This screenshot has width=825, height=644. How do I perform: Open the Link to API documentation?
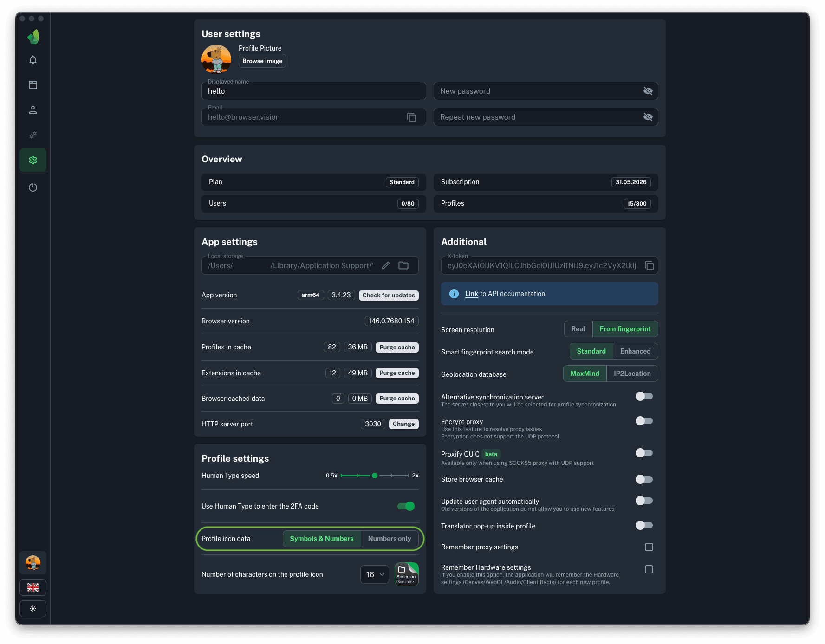coord(471,294)
